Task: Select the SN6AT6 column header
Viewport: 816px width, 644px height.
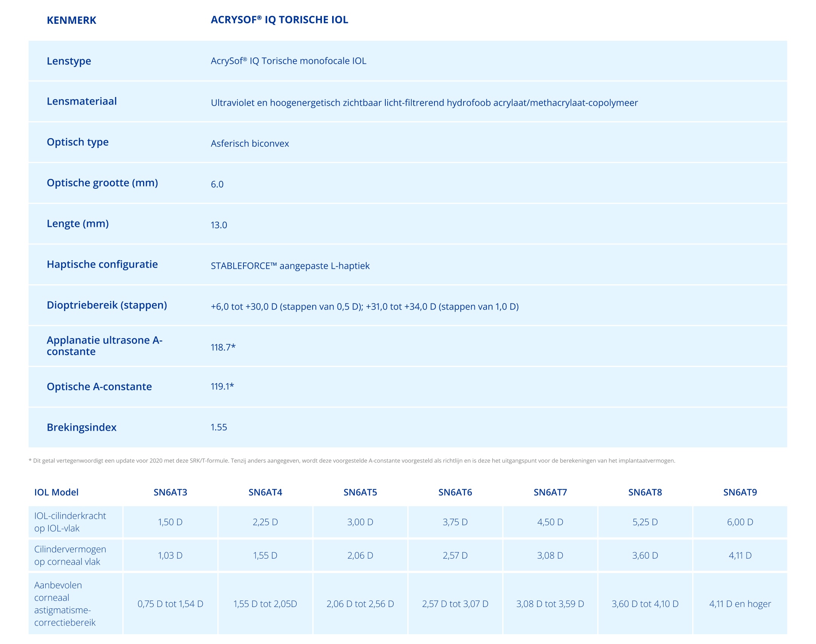Action: [x=455, y=492]
